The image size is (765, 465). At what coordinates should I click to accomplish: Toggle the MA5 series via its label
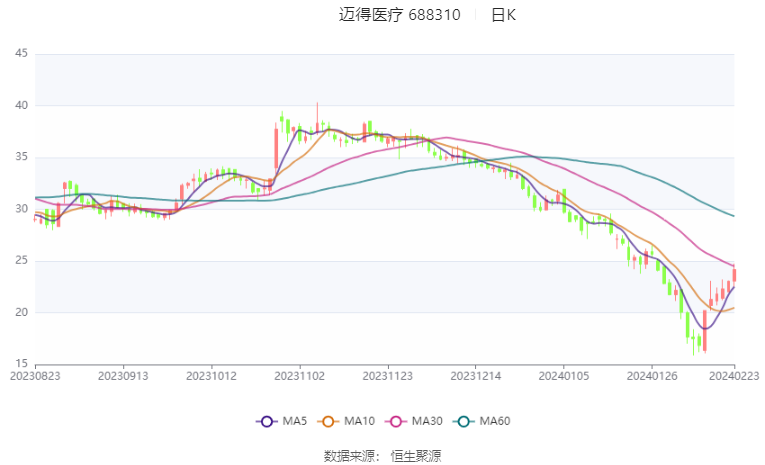pyautogui.click(x=292, y=422)
